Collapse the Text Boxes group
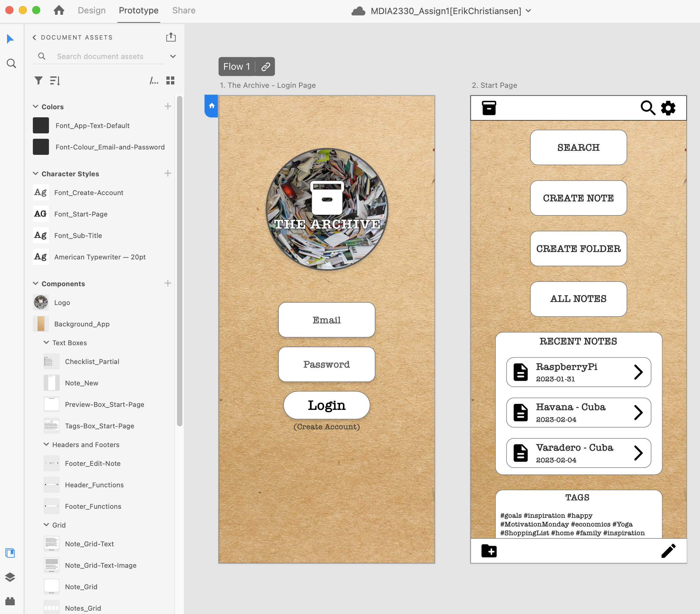The image size is (700, 614). pyautogui.click(x=46, y=343)
